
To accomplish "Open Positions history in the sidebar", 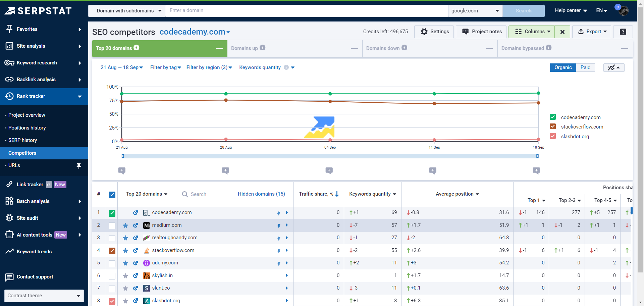I will coord(27,128).
